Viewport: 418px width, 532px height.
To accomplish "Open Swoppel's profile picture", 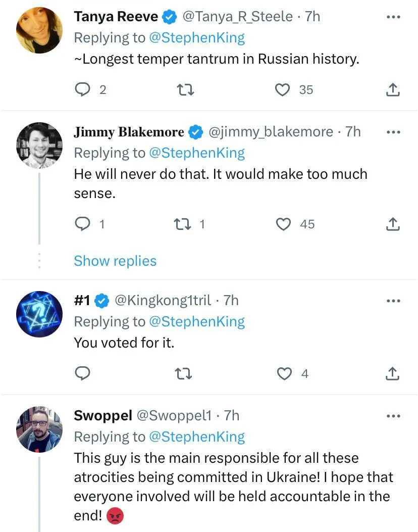I will pos(39,429).
